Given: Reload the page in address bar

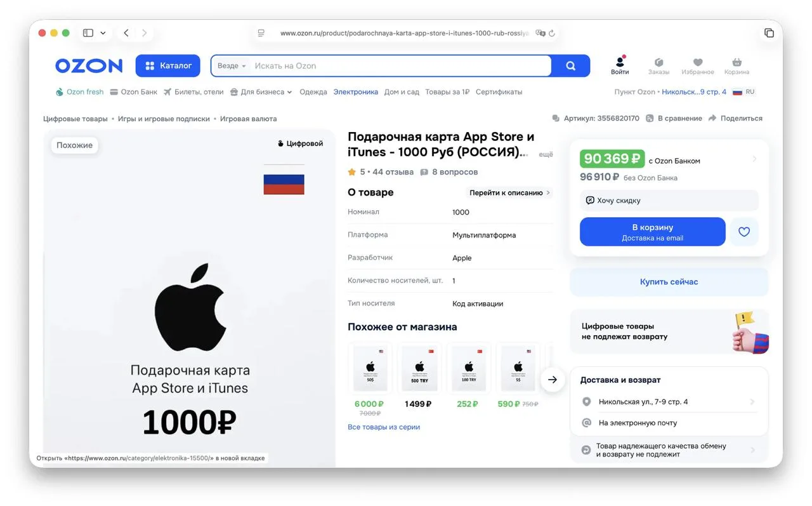Looking at the screenshot, I should click(x=552, y=33).
